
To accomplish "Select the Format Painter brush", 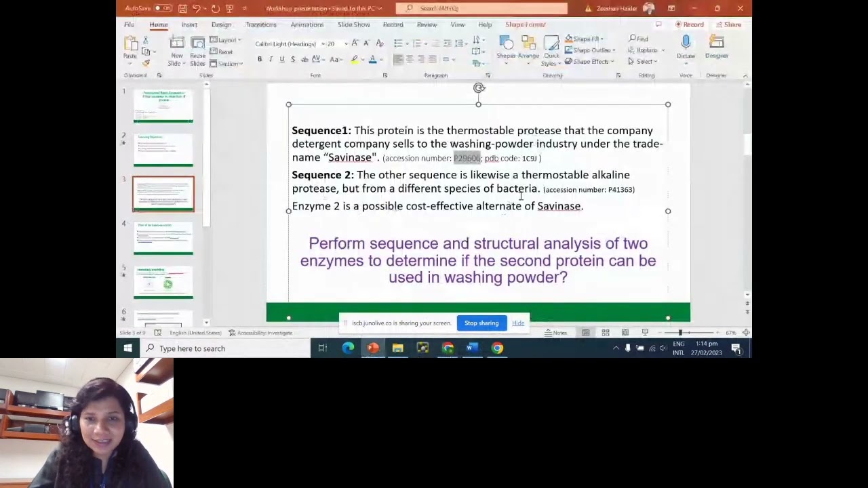I will [x=145, y=63].
